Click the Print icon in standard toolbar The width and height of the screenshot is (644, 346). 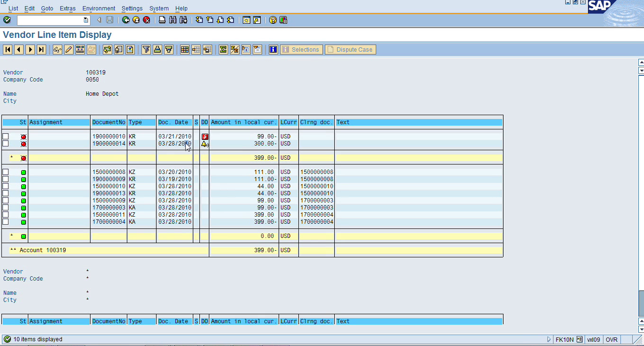point(162,20)
